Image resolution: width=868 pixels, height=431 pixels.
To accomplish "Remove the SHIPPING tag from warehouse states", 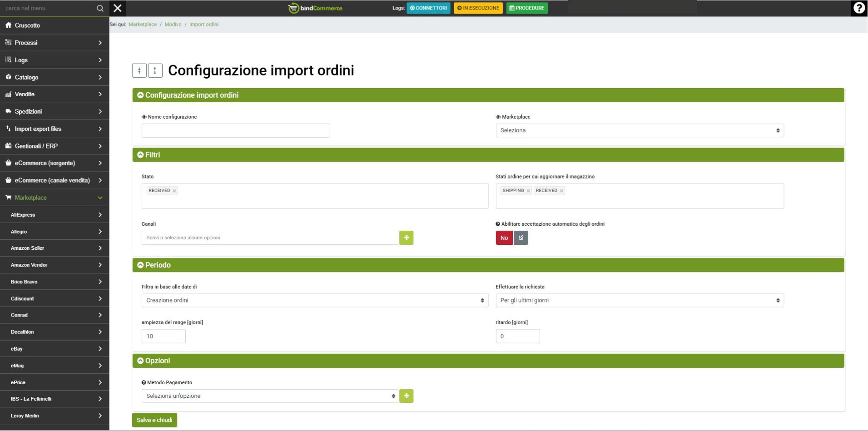I will pos(528,191).
